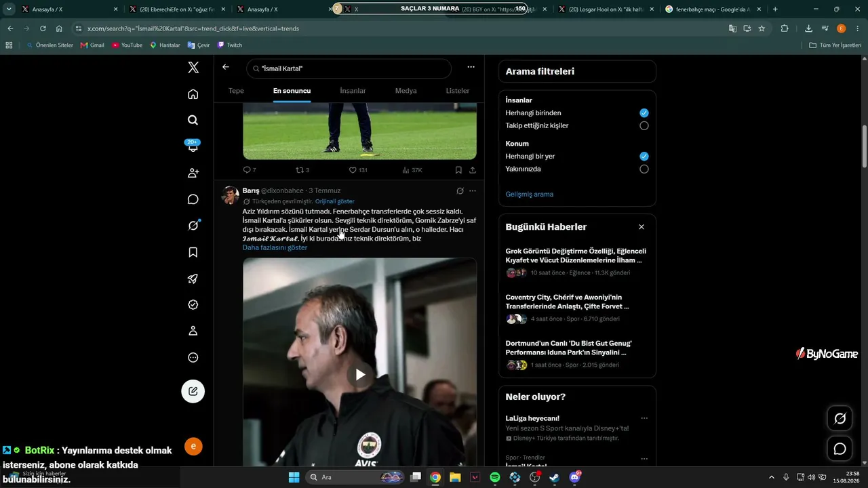Reply to the post with 7 replies

[x=250, y=170]
